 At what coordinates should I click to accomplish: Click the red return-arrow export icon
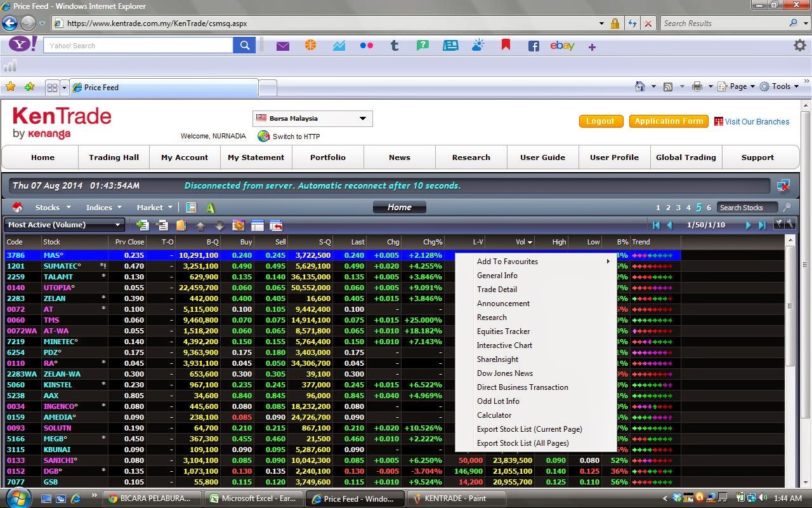pyautogui.click(x=276, y=225)
